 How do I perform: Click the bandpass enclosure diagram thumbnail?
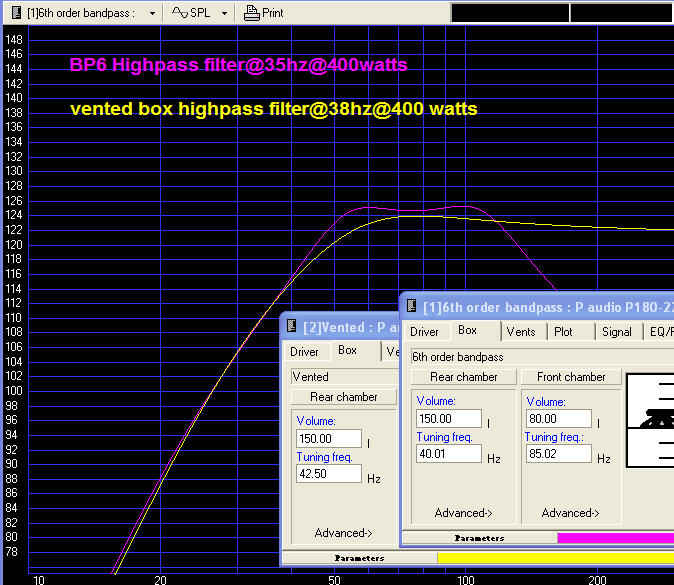(650, 420)
